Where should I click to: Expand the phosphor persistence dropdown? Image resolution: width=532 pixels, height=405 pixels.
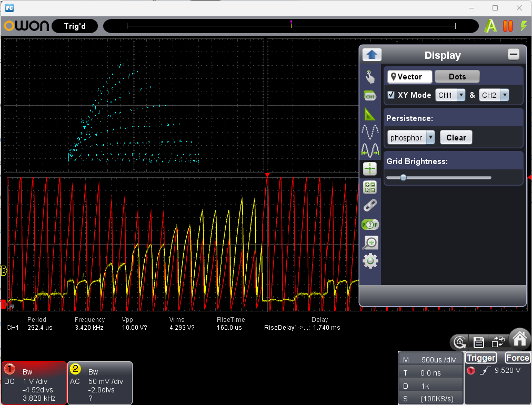[411, 138]
